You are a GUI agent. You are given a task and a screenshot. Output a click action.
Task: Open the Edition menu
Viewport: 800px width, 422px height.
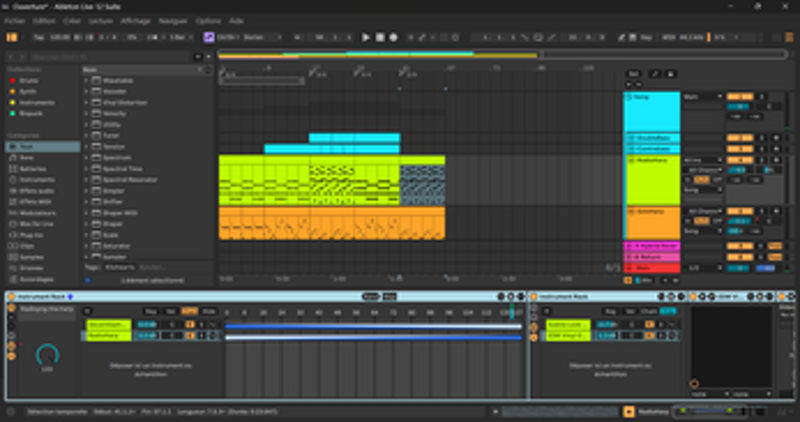tap(44, 21)
